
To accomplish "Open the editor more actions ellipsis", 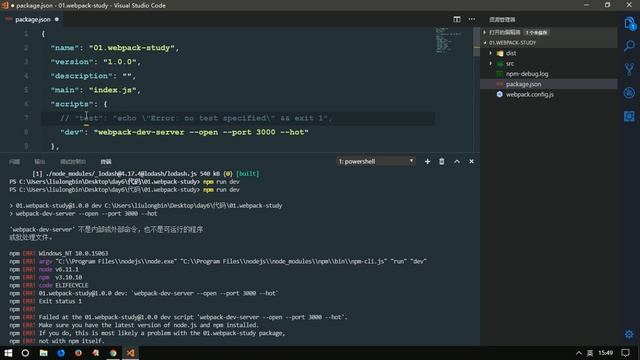I will click(472, 19).
